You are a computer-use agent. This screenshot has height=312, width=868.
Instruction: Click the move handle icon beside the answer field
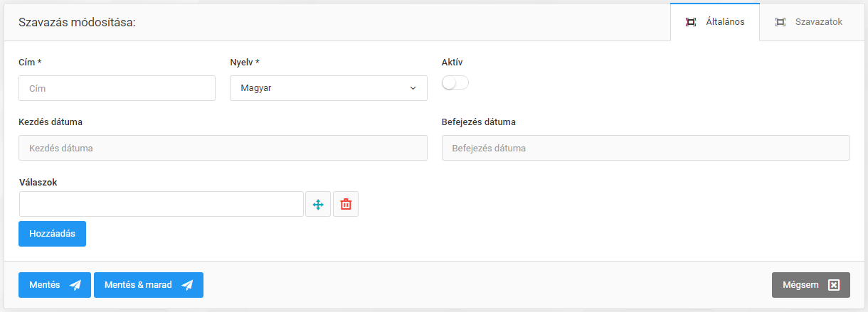click(318, 204)
